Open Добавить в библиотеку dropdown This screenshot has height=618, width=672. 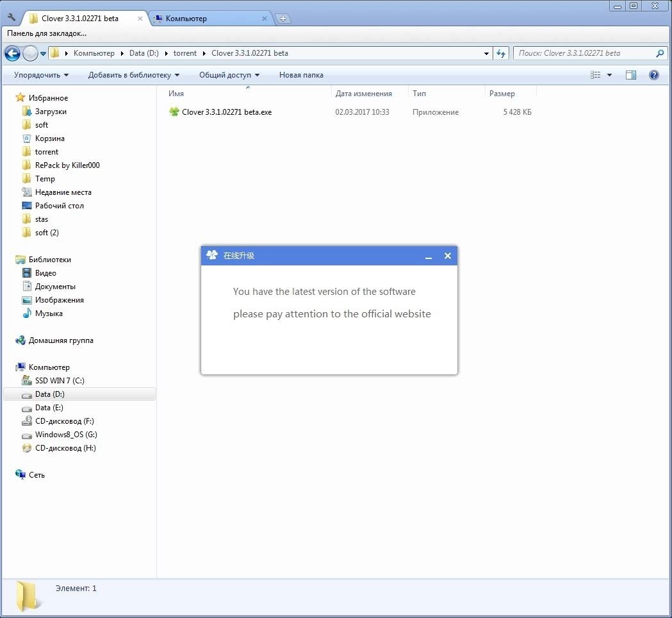coord(134,75)
